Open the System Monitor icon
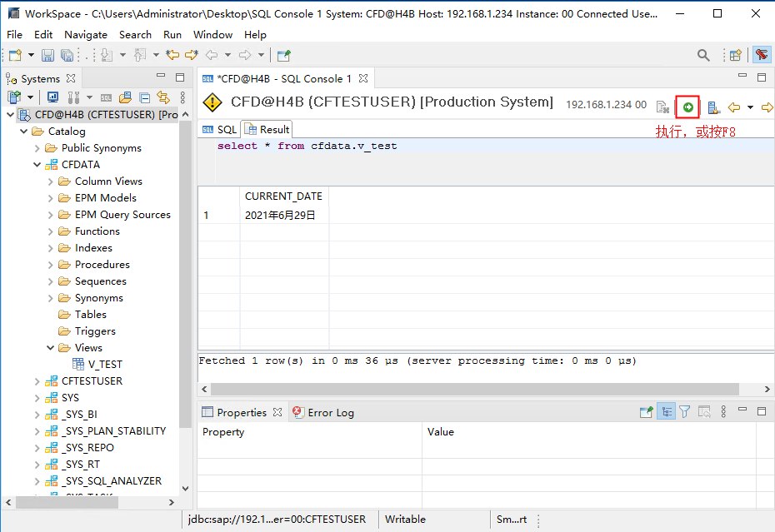 [x=52, y=97]
